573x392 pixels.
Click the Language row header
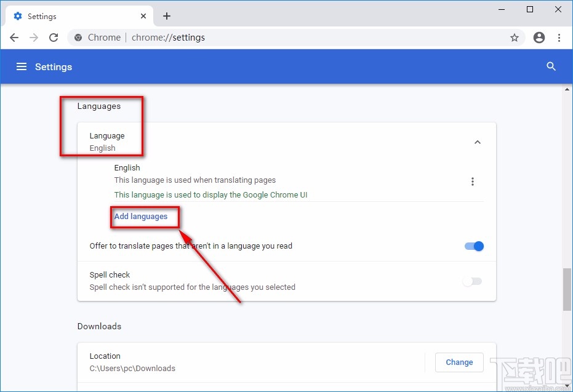click(287, 142)
